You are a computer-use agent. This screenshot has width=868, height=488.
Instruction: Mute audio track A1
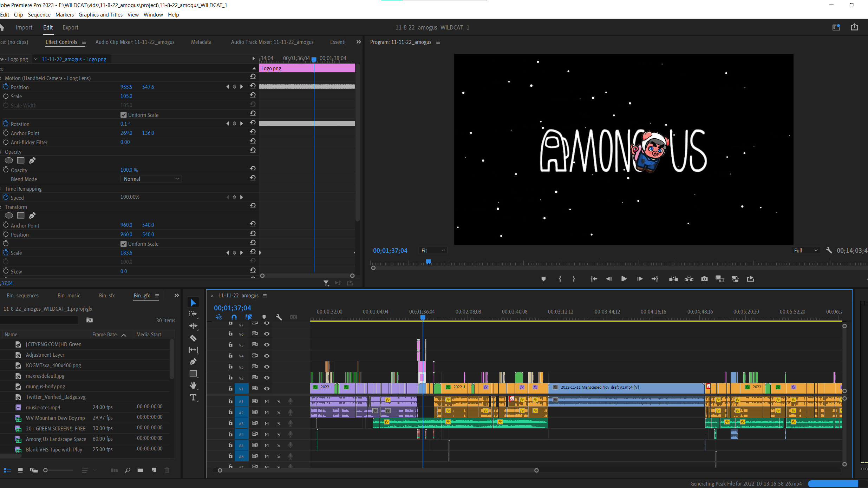pos(267,401)
